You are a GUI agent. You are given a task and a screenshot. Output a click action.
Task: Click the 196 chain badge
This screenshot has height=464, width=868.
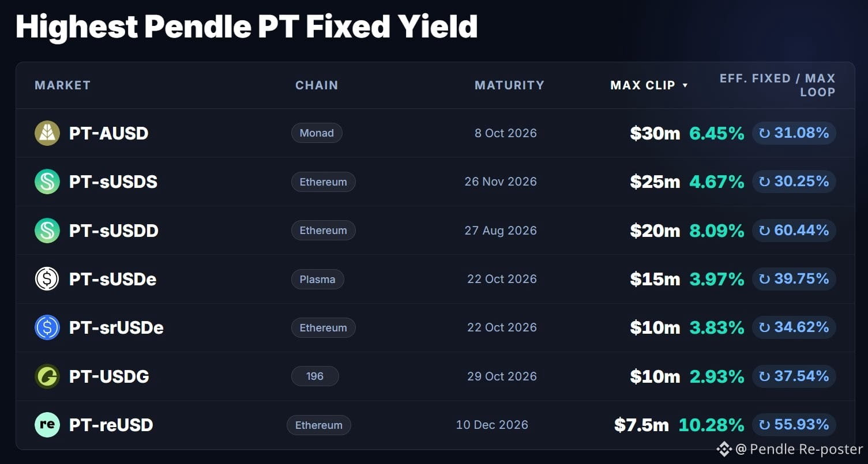(315, 376)
